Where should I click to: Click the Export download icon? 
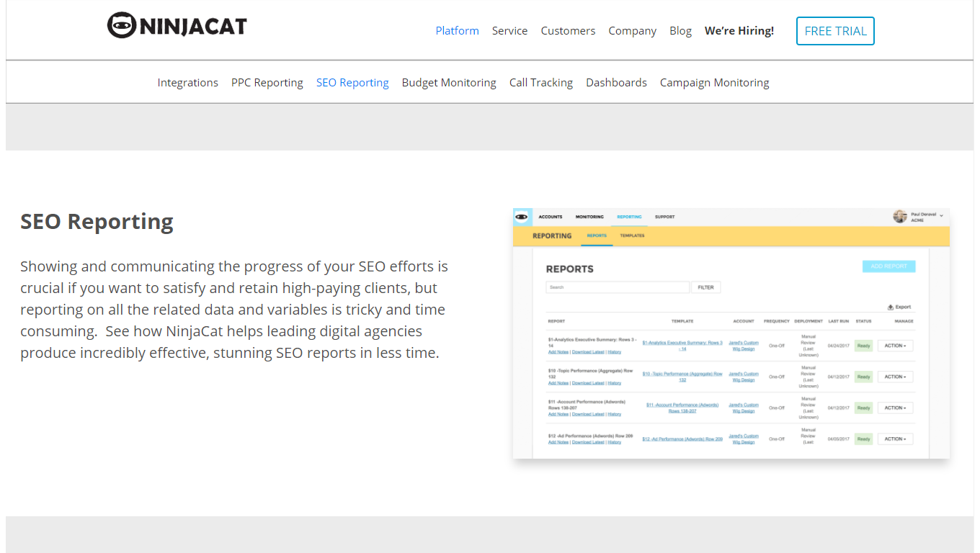[891, 307]
